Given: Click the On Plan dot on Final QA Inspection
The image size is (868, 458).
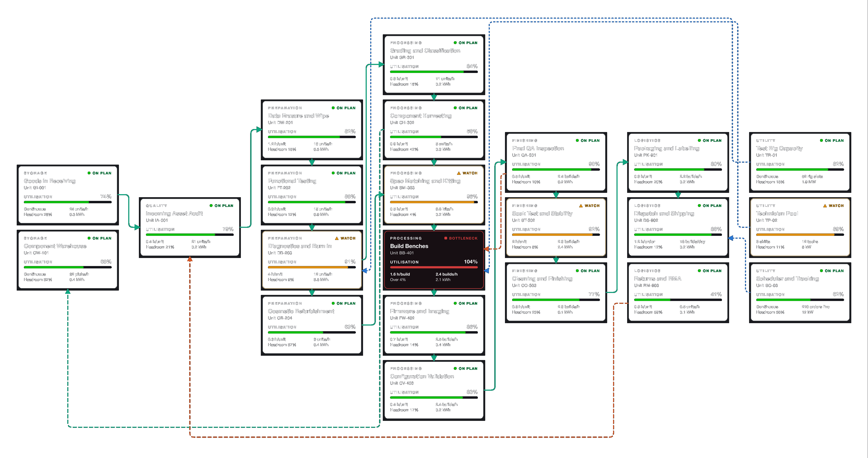Looking at the screenshot, I should coord(577,141).
